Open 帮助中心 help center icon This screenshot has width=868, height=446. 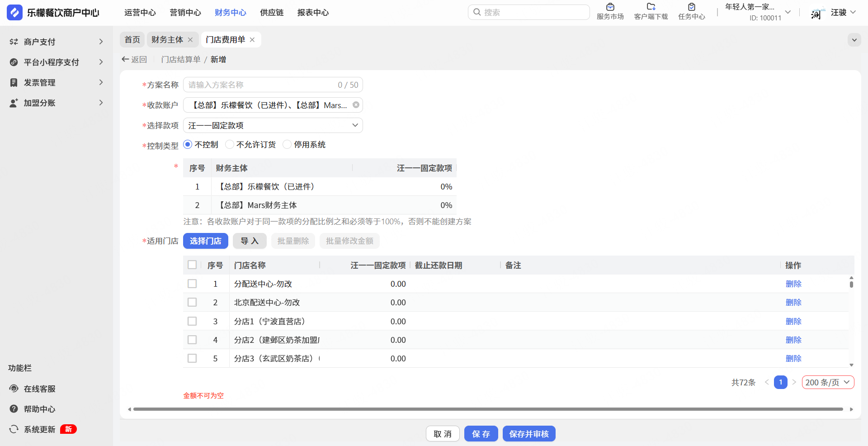[14, 409]
